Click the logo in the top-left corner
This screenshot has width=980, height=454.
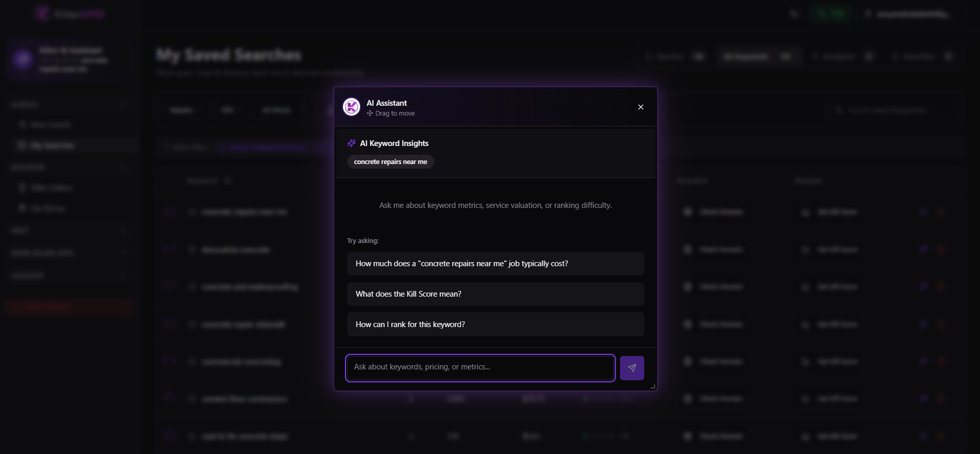(42, 14)
